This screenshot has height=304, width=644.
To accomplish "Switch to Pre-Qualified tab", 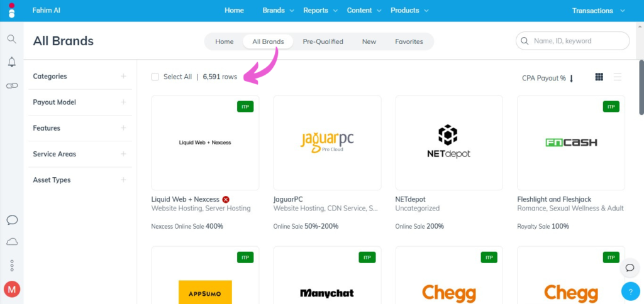I will [323, 41].
